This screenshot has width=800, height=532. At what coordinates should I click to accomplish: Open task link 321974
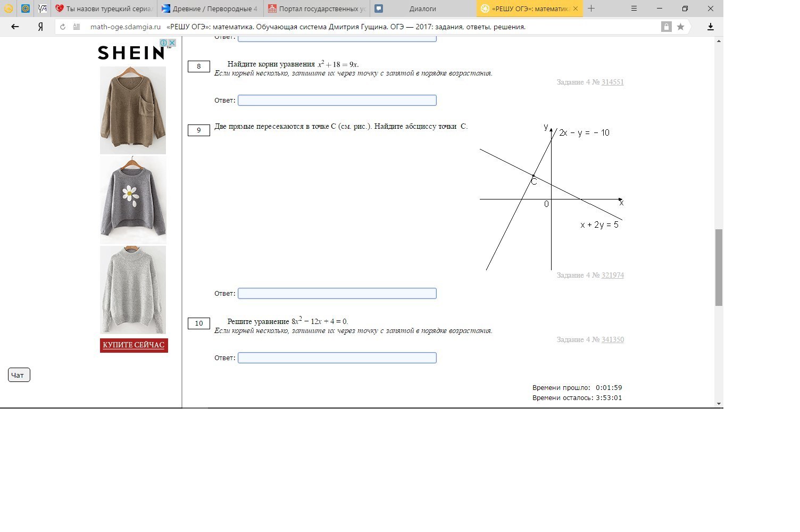pos(612,275)
